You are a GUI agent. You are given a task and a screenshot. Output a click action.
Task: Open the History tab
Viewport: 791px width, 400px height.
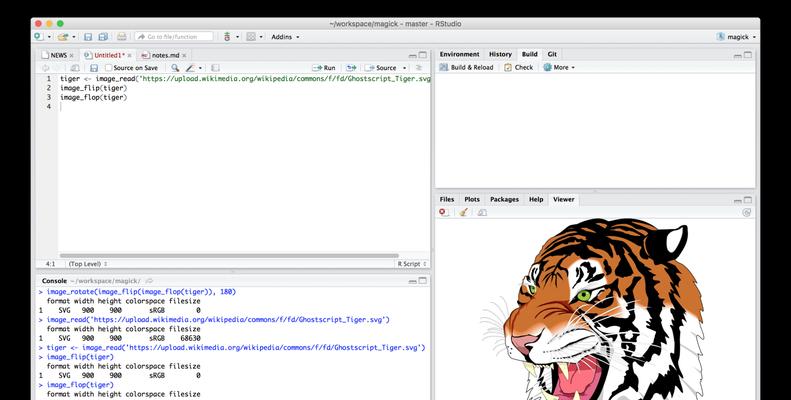500,54
